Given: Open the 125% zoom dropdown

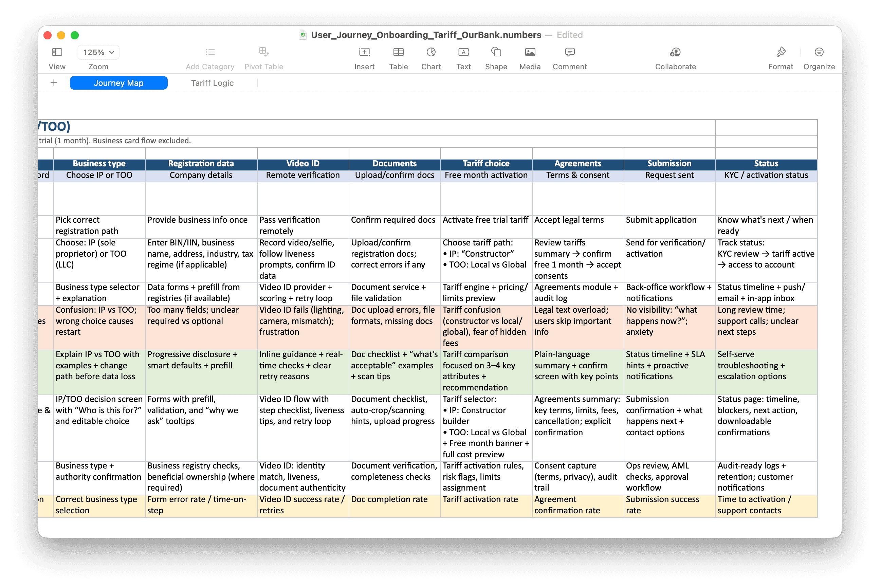Looking at the screenshot, I should point(98,52).
